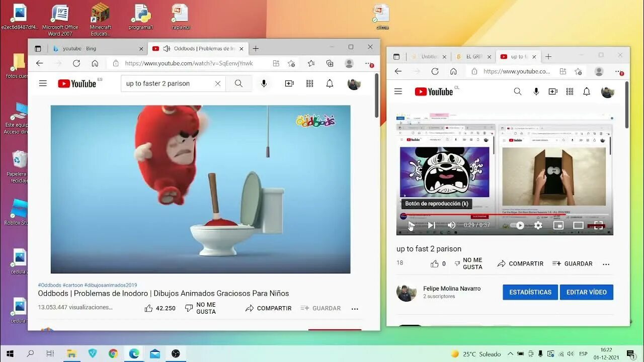This screenshot has width=644, height=362.
Task: Skip to next video in right player
Action: click(431, 225)
